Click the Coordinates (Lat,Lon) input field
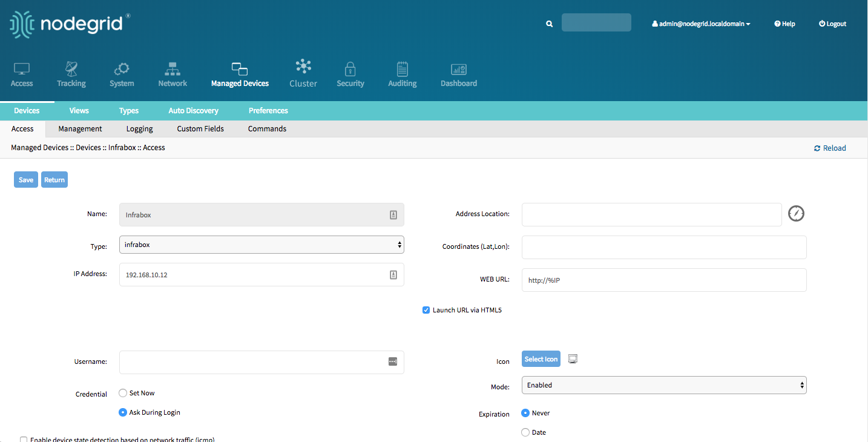 (x=664, y=247)
